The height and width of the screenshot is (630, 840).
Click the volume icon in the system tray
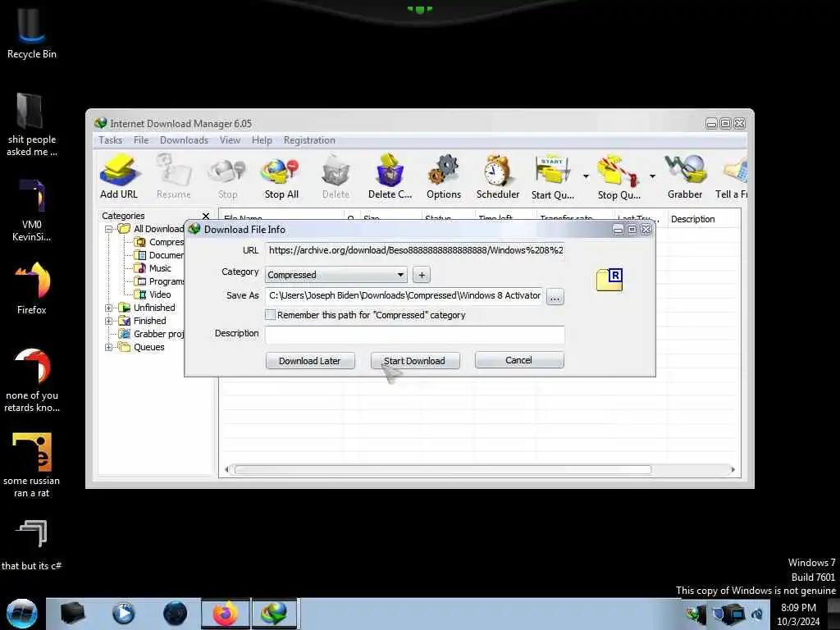click(x=757, y=614)
